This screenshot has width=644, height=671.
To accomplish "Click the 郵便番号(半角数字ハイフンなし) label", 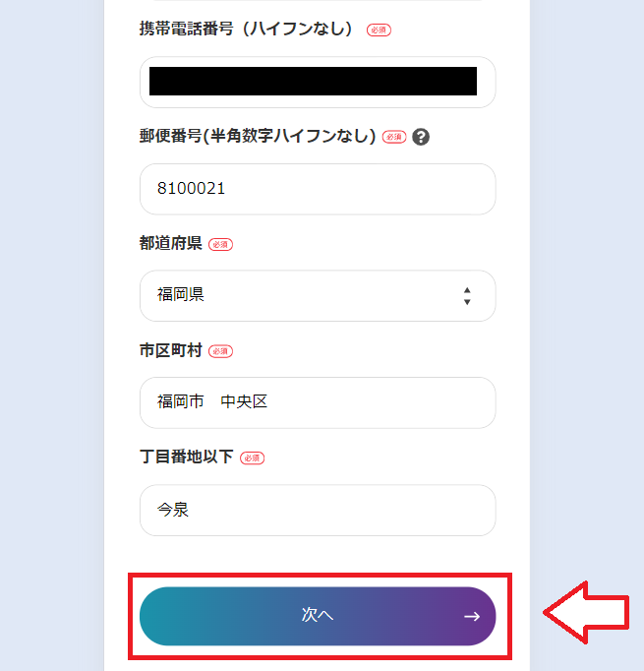I will [x=258, y=136].
